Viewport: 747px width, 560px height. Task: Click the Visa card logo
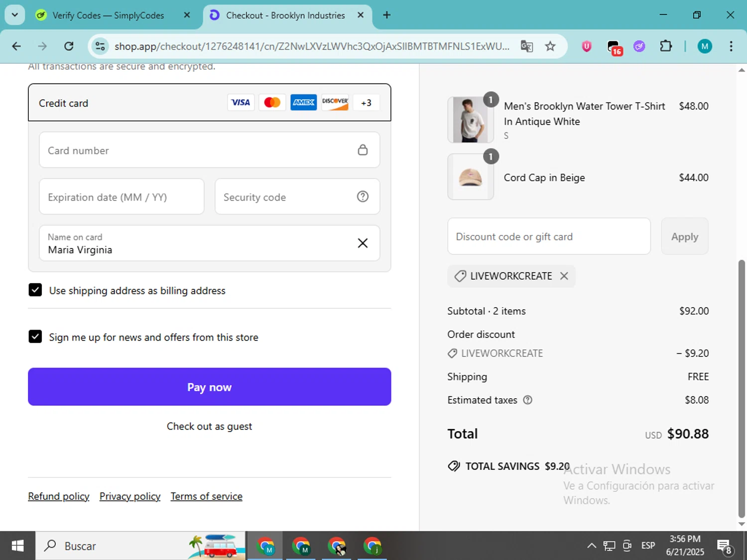click(x=241, y=103)
